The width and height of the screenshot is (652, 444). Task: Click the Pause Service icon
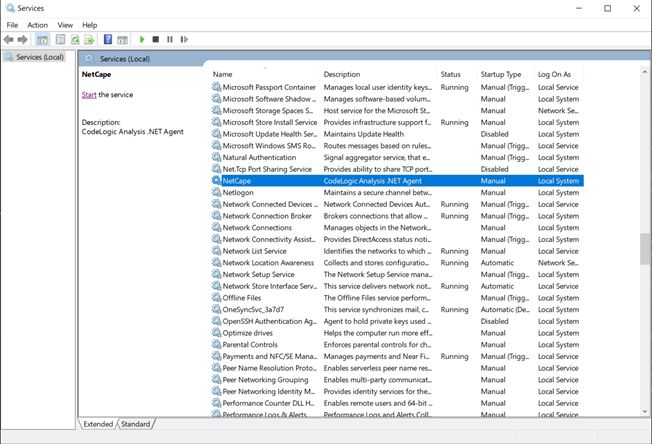point(170,39)
